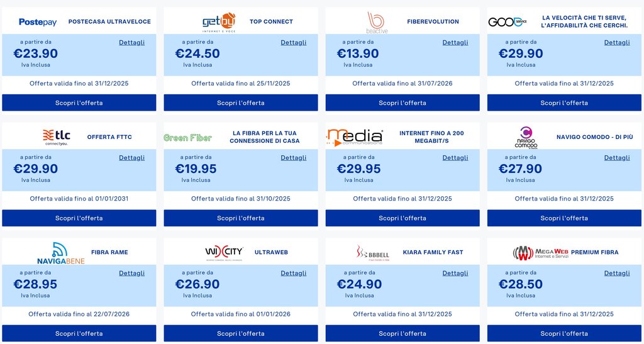Expand Dettagli for Kiara Family Fast

coord(455,274)
